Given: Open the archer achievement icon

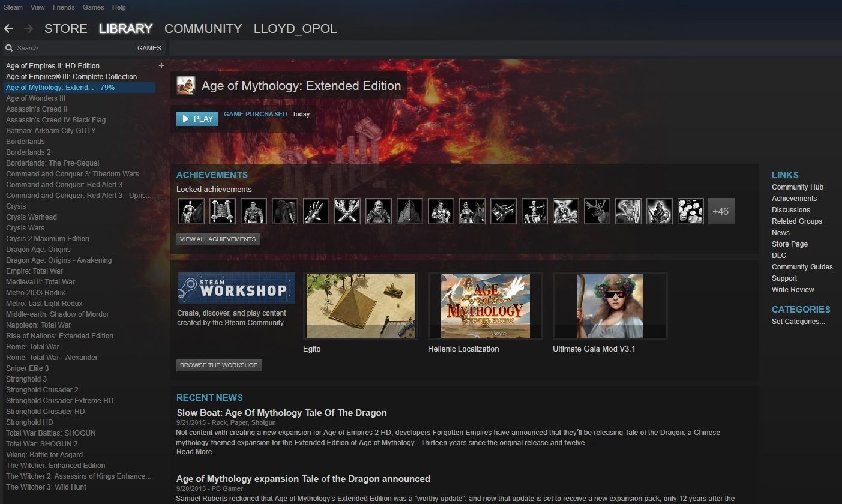Looking at the screenshot, I should coord(535,211).
